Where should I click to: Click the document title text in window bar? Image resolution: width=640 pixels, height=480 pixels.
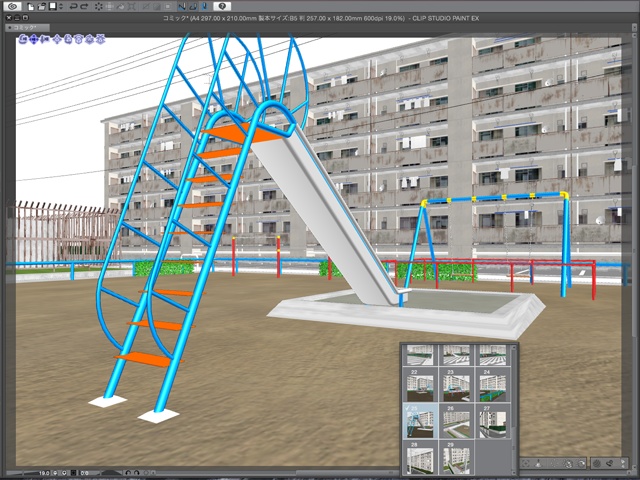point(321,18)
